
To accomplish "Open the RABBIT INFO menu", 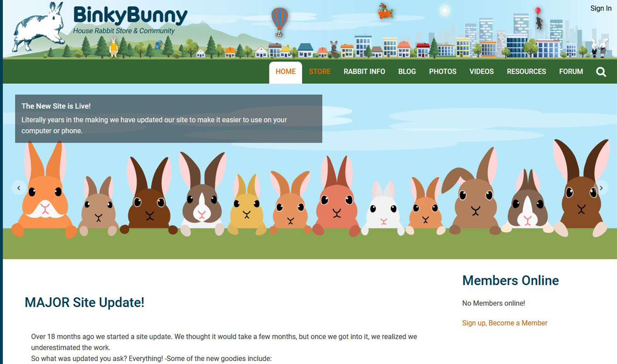I will pyautogui.click(x=364, y=72).
